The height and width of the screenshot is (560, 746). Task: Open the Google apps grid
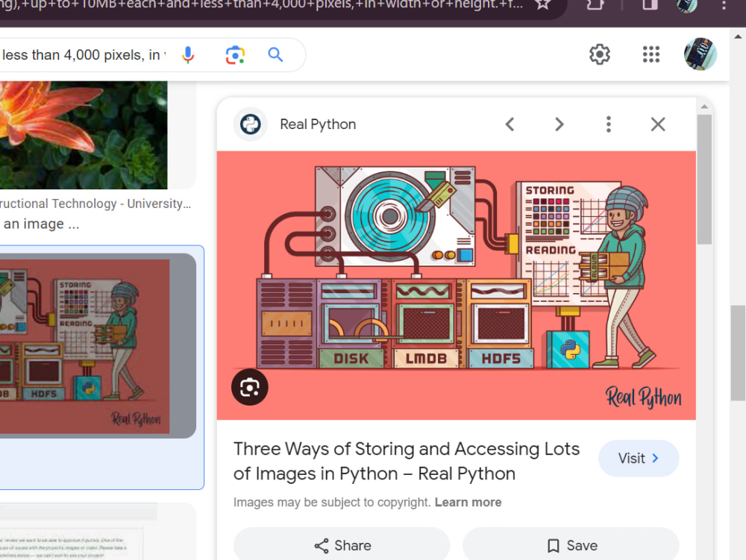651,54
